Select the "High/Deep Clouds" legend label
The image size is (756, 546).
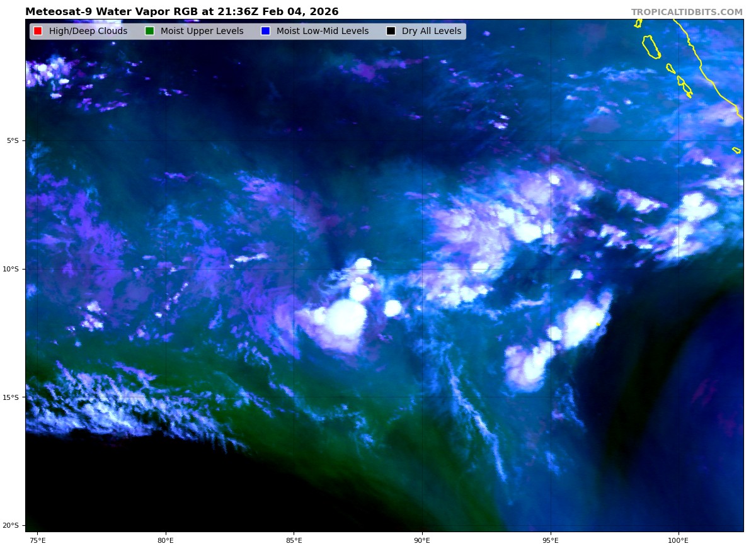click(88, 31)
